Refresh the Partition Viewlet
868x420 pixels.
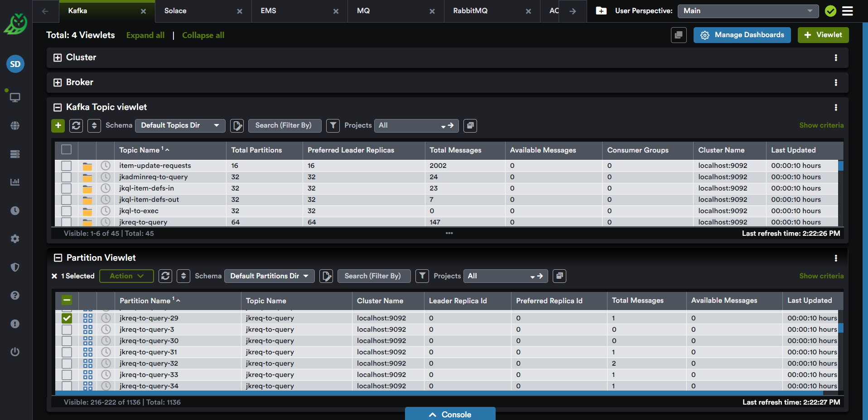pyautogui.click(x=165, y=276)
